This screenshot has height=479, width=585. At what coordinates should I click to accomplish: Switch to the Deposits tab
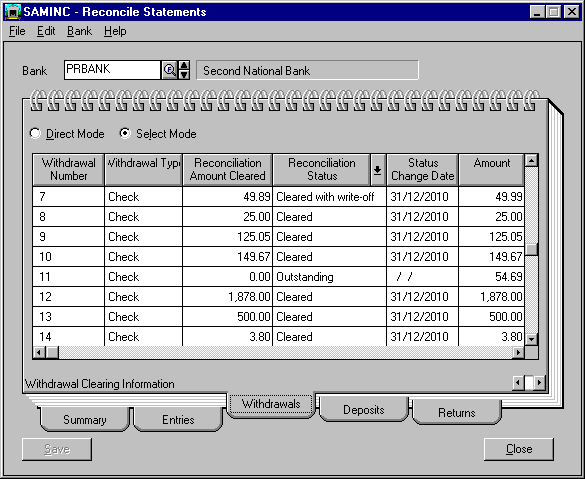pos(364,410)
